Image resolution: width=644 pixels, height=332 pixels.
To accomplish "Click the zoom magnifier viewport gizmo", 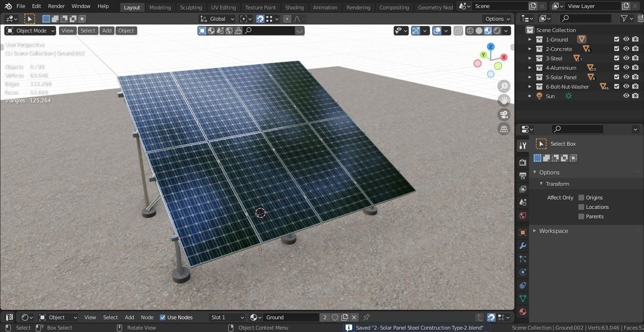I will (x=504, y=86).
